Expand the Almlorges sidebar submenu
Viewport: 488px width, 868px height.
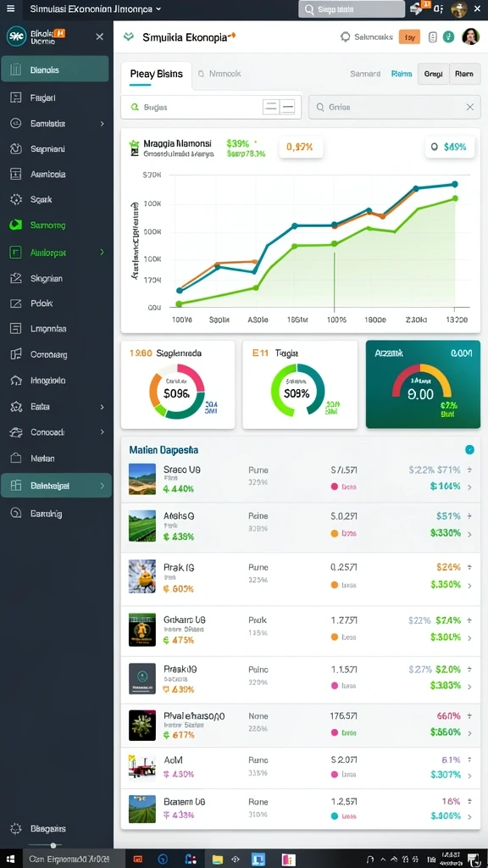point(102,252)
